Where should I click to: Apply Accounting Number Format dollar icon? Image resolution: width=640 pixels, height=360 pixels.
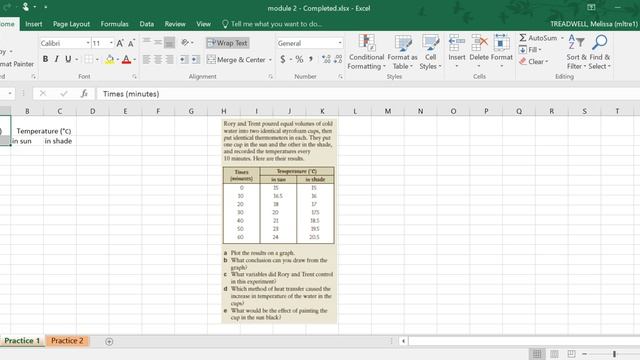[x=283, y=60]
